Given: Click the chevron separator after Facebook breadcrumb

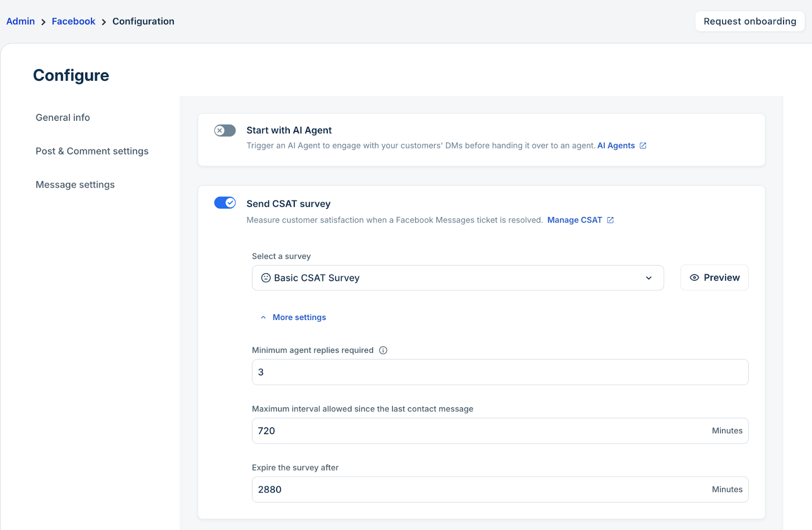Looking at the screenshot, I should click(x=104, y=22).
